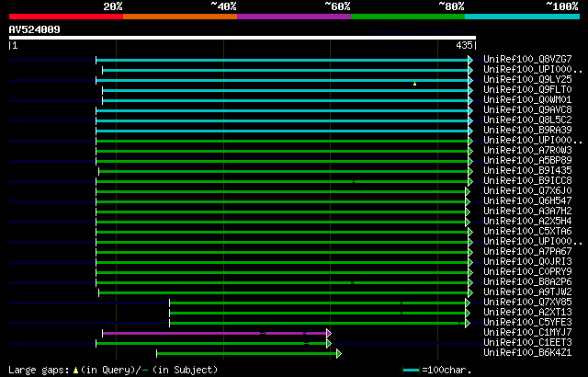Click the green C0PRY9 alignment bar
The width and height of the screenshot is (588, 377).
[282, 273]
